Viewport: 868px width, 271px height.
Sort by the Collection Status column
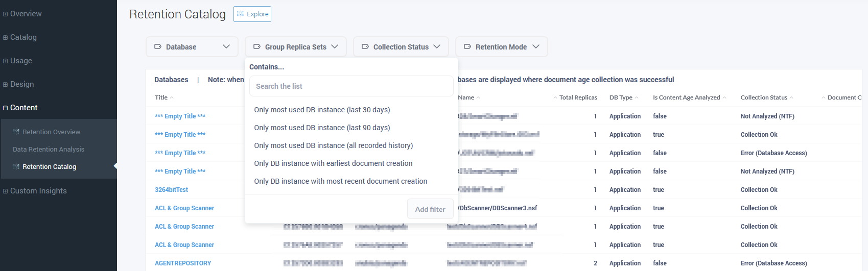[764, 97]
